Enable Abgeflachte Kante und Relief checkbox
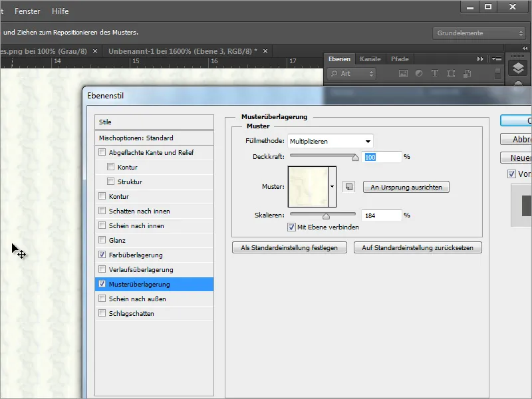 (102, 152)
